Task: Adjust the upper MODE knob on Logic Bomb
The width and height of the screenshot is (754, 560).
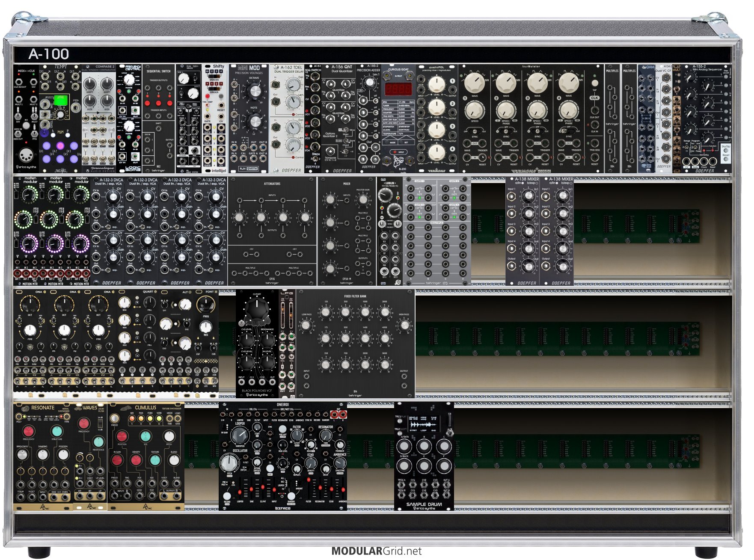Action: (x=129, y=80)
